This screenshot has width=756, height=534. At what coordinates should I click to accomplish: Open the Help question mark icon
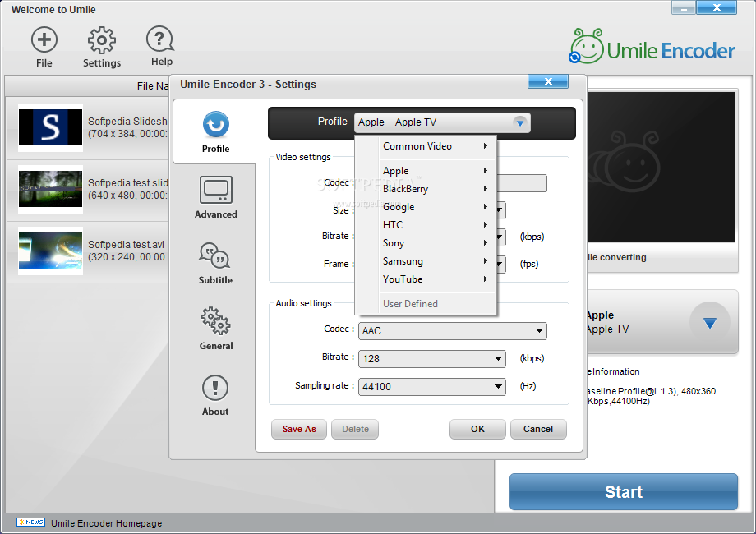tap(160, 39)
